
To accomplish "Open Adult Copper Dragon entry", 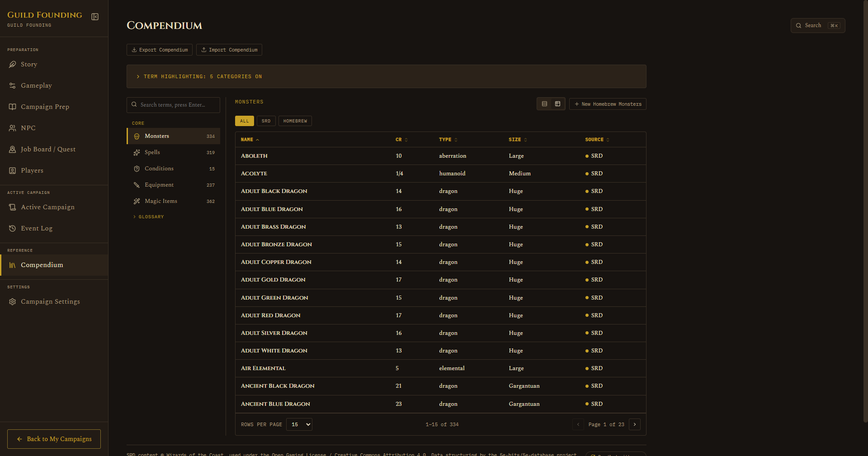I will pyautogui.click(x=441, y=262).
